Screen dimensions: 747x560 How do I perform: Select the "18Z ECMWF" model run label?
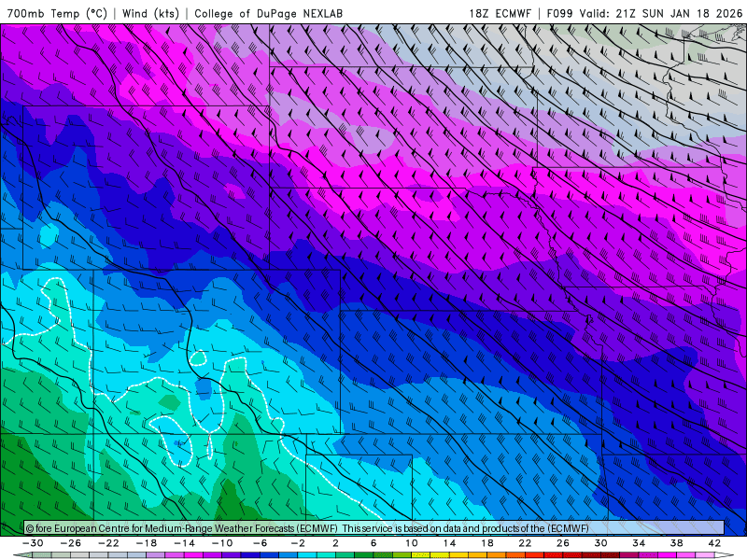coord(500,13)
